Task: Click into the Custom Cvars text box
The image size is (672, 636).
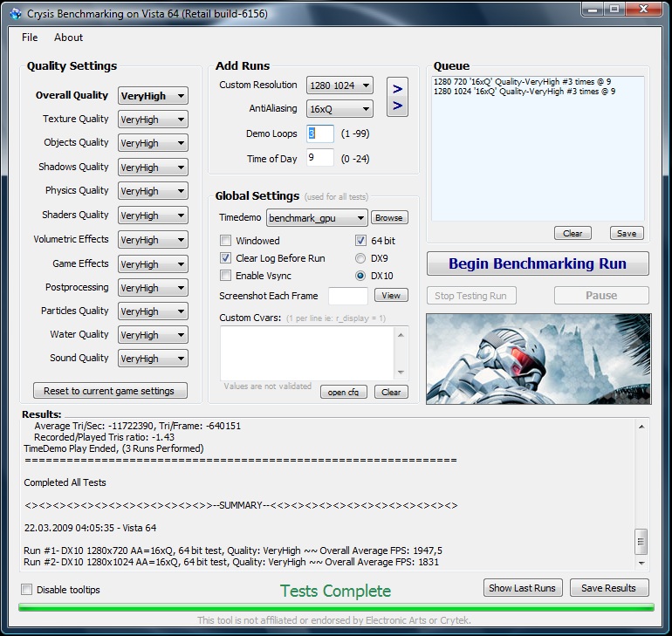Action: [307, 353]
